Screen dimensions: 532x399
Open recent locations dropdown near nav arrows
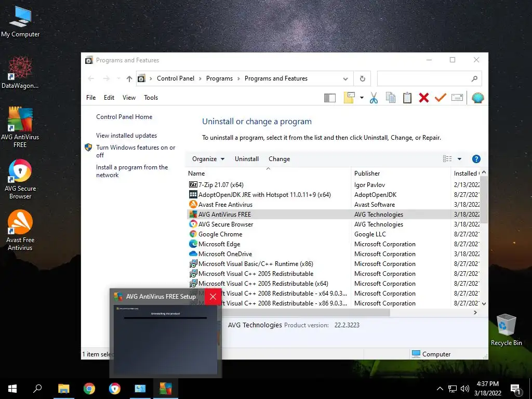click(118, 79)
